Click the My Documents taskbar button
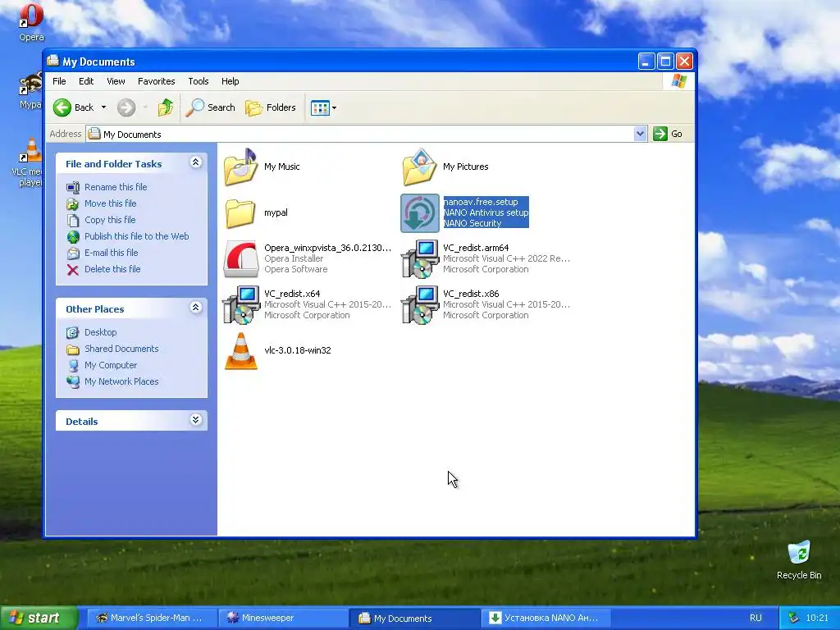 pyautogui.click(x=414, y=619)
